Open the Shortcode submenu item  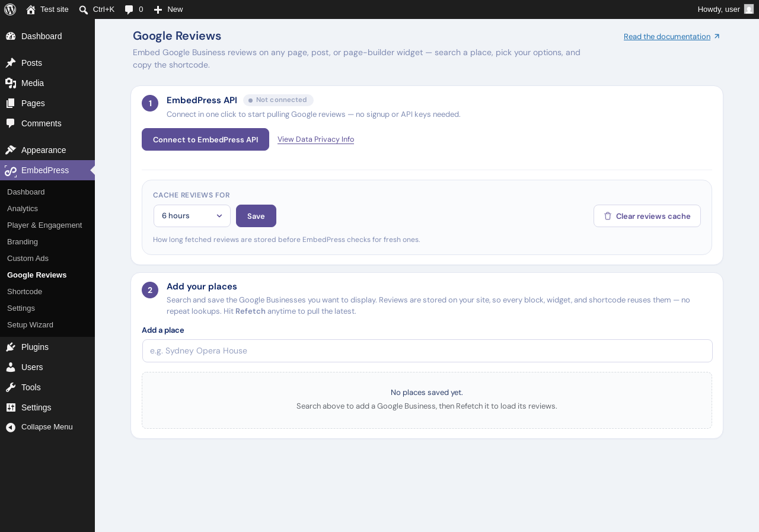click(x=47, y=292)
